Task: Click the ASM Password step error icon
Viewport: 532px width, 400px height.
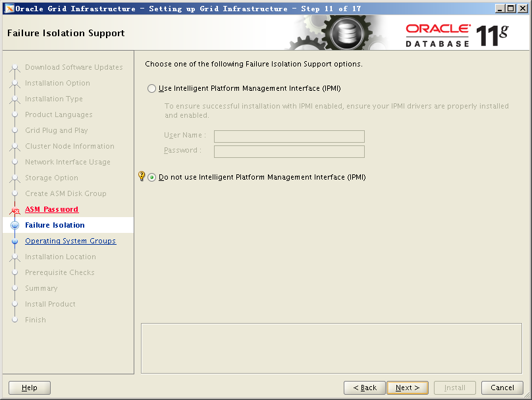Action: click(x=15, y=210)
